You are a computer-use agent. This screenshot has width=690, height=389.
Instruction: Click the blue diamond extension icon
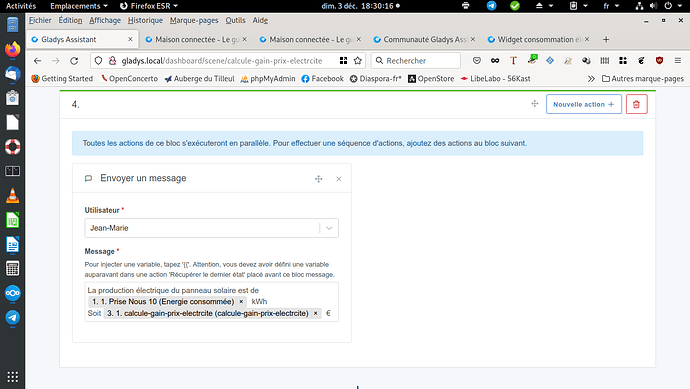pyautogui.click(x=550, y=61)
